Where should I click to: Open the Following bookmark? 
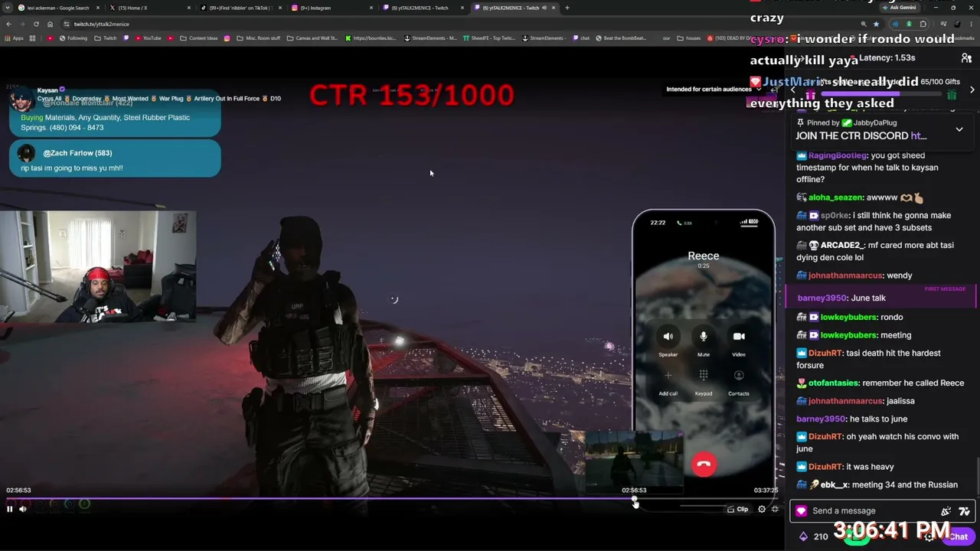click(x=73, y=38)
